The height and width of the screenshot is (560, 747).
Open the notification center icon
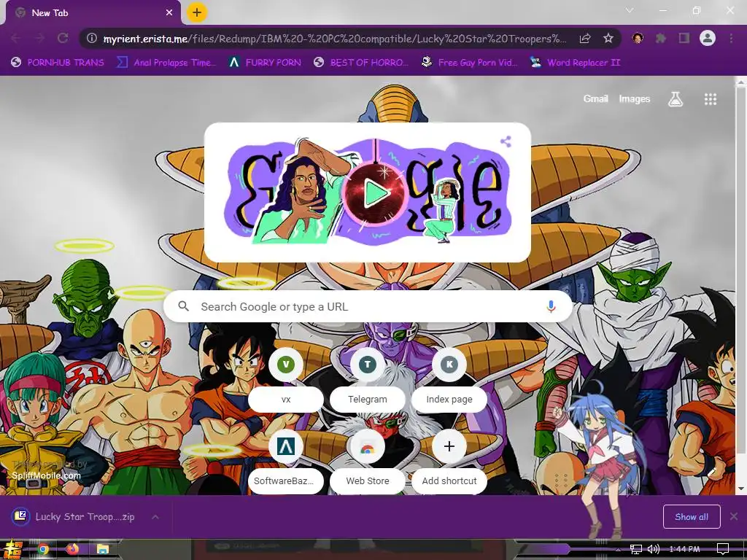[x=723, y=549]
